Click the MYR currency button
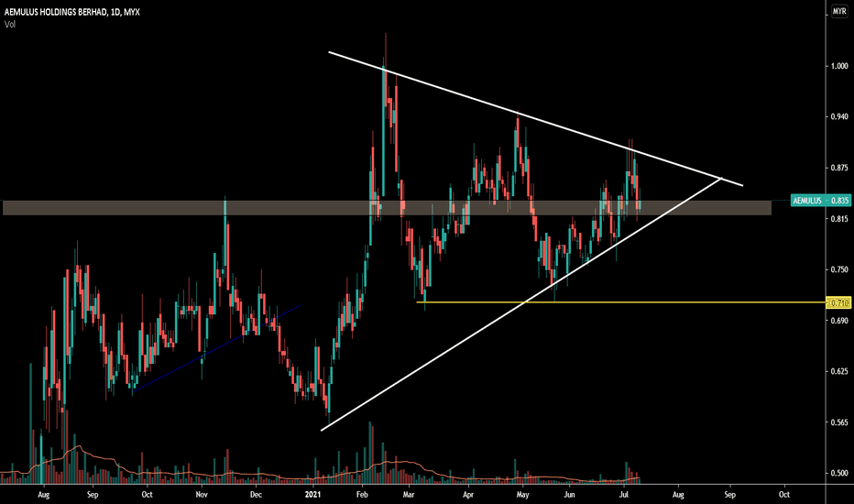854x504 pixels. coord(839,11)
